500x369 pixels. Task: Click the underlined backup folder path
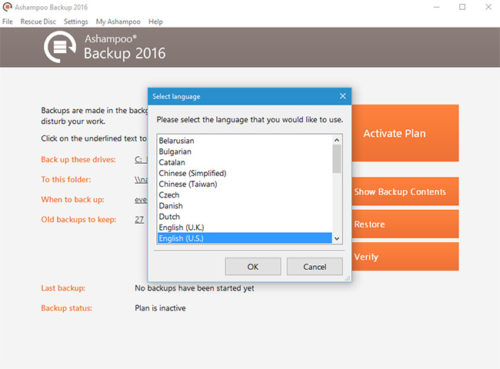coord(141,180)
